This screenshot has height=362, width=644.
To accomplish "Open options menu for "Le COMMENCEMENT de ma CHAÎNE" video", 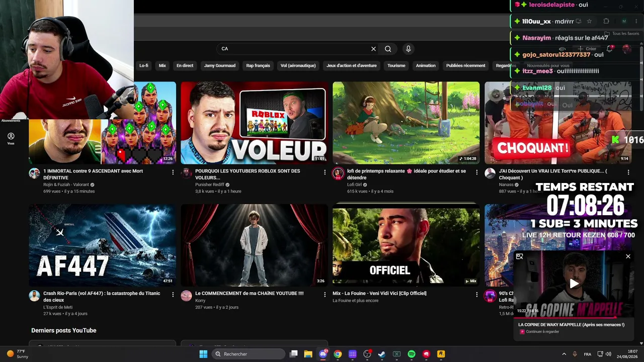I will pos(325,294).
